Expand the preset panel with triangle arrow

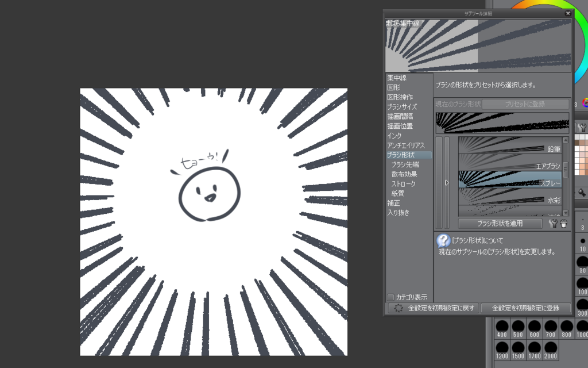(447, 183)
